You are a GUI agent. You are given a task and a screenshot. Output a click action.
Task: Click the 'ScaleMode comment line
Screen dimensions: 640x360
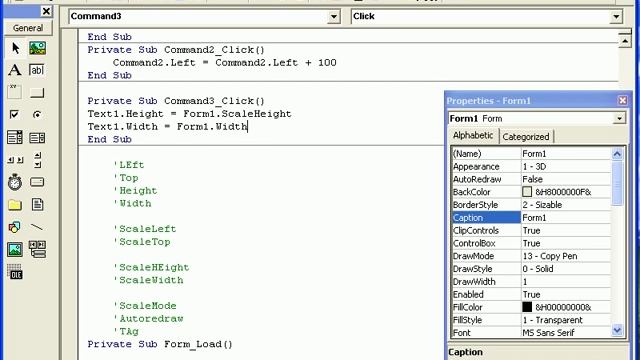[x=145, y=306]
